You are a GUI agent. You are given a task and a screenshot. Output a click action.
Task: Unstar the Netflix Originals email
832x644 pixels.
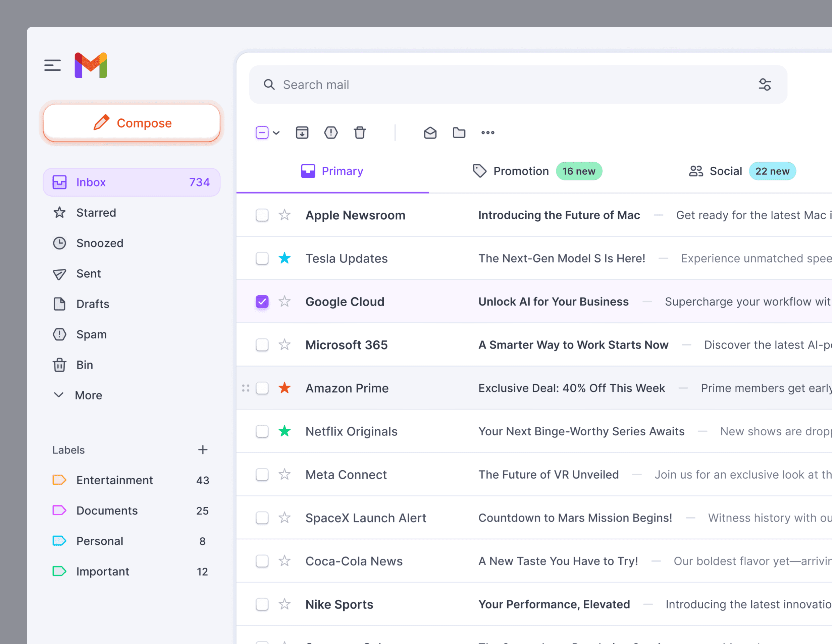tap(284, 431)
